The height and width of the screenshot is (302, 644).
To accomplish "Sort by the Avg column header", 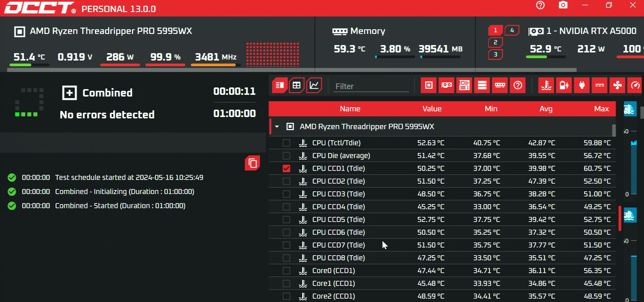I will pos(546,109).
